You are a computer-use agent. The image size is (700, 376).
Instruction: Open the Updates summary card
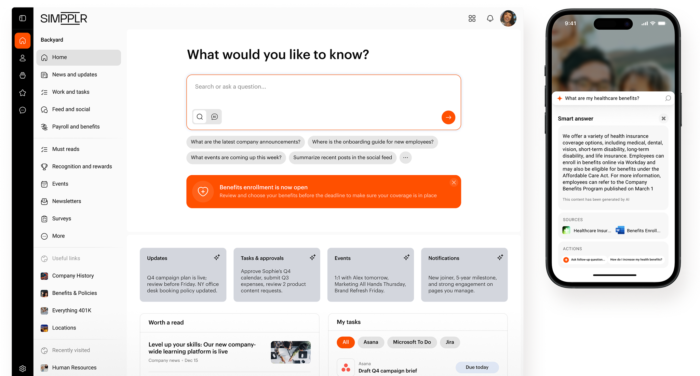click(x=183, y=275)
